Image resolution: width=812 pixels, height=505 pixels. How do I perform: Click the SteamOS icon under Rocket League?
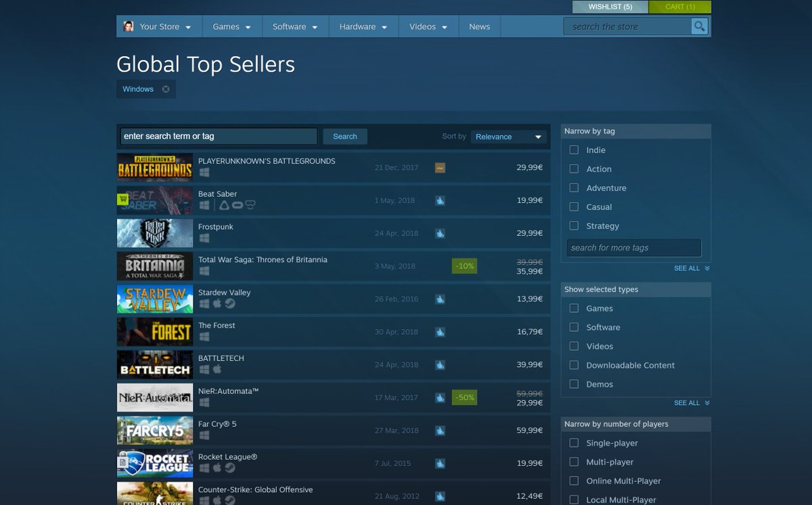(230, 468)
